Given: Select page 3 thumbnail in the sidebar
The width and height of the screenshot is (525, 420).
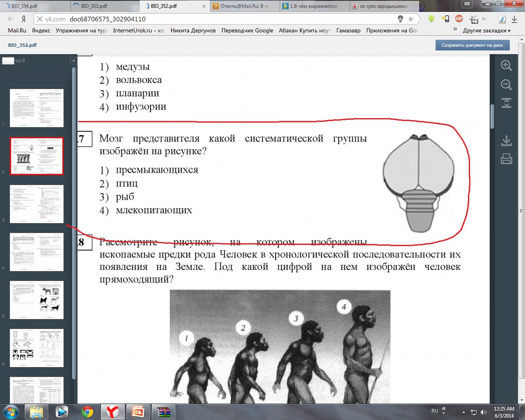Looking at the screenshot, I should click(37, 204).
